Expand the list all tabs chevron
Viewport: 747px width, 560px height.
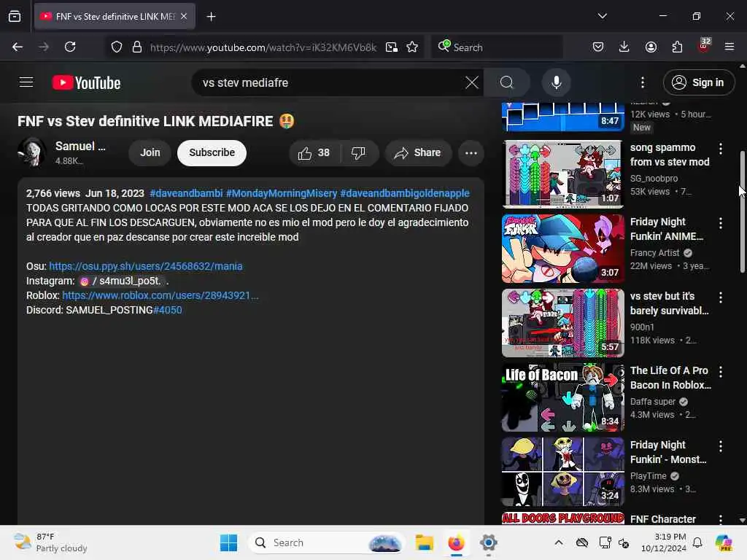coord(602,16)
